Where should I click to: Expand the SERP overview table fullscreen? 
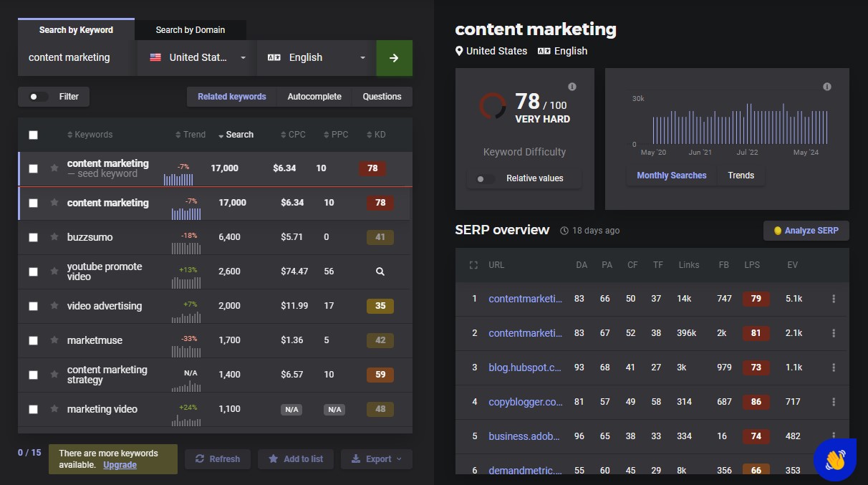tap(473, 265)
